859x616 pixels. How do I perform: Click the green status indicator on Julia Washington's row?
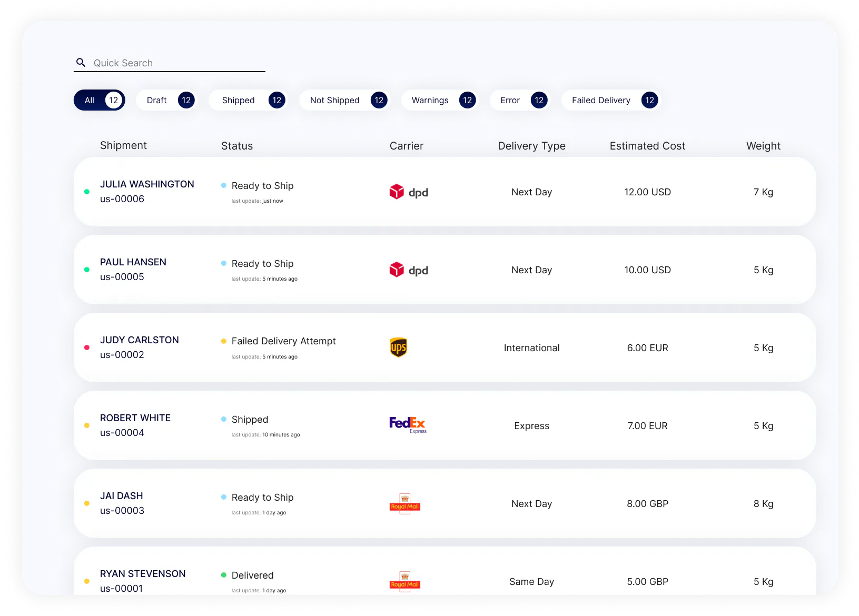(x=87, y=192)
